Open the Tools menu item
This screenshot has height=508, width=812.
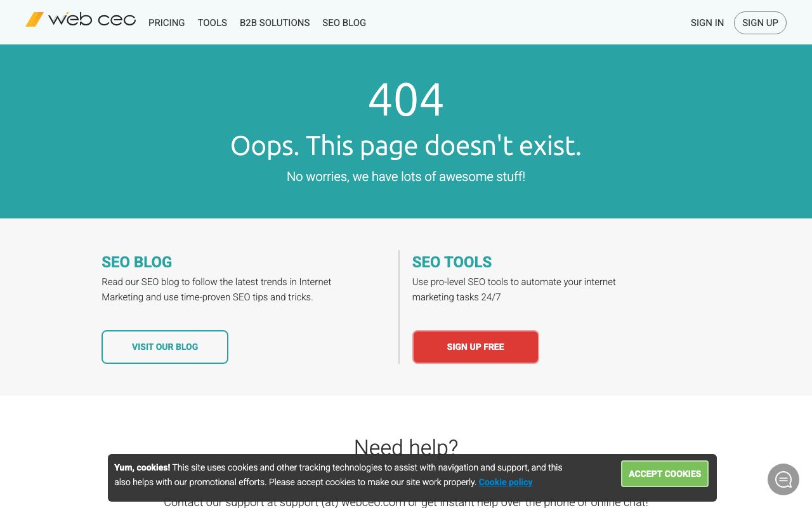[213, 23]
